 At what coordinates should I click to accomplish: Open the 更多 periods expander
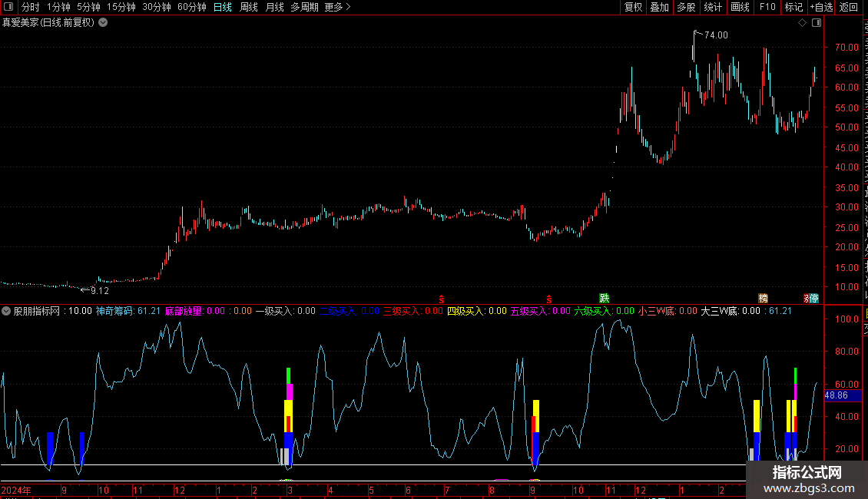click(x=337, y=7)
